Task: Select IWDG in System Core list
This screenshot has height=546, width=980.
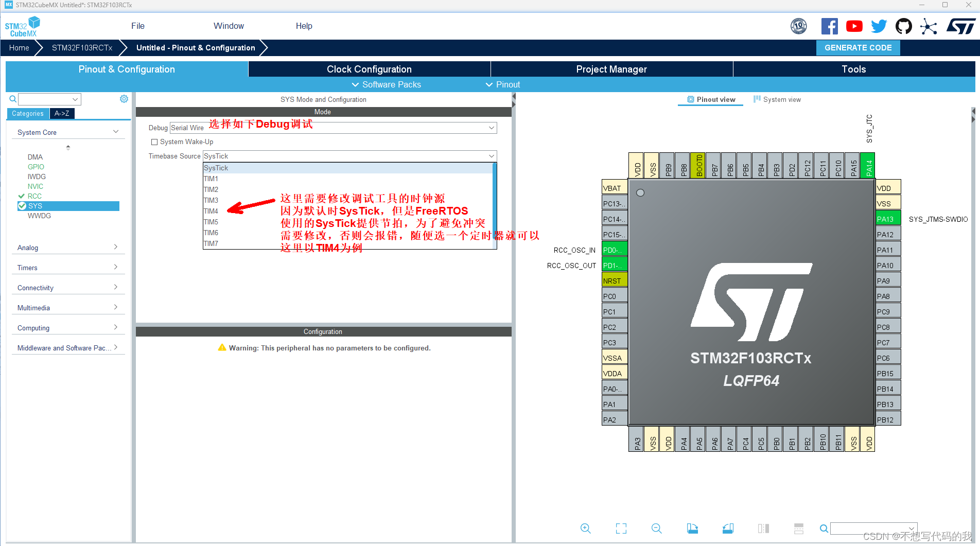Action: pyautogui.click(x=37, y=177)
